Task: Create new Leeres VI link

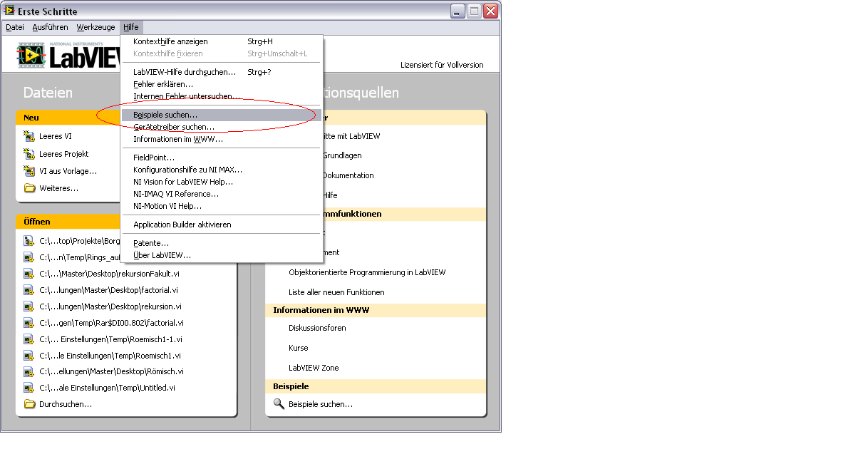Action: pos(56,136)
